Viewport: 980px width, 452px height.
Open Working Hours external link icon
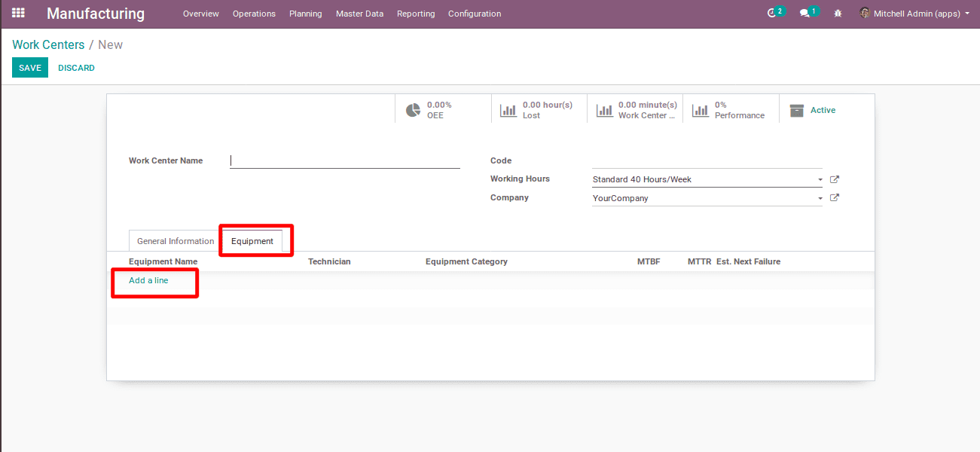(x=835, y=179)
